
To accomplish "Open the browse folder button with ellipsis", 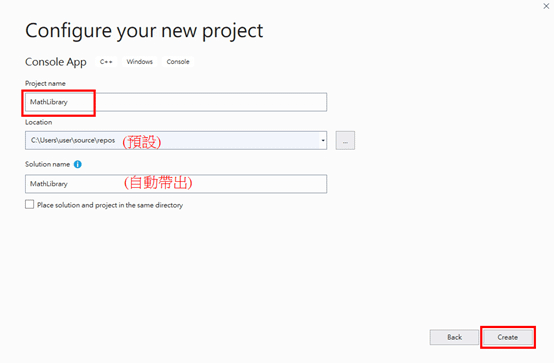I will click(345, 141).
